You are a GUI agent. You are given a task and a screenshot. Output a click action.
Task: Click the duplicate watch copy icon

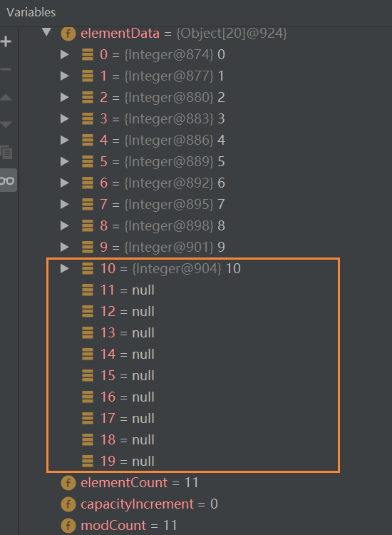[x=6, y=152]
